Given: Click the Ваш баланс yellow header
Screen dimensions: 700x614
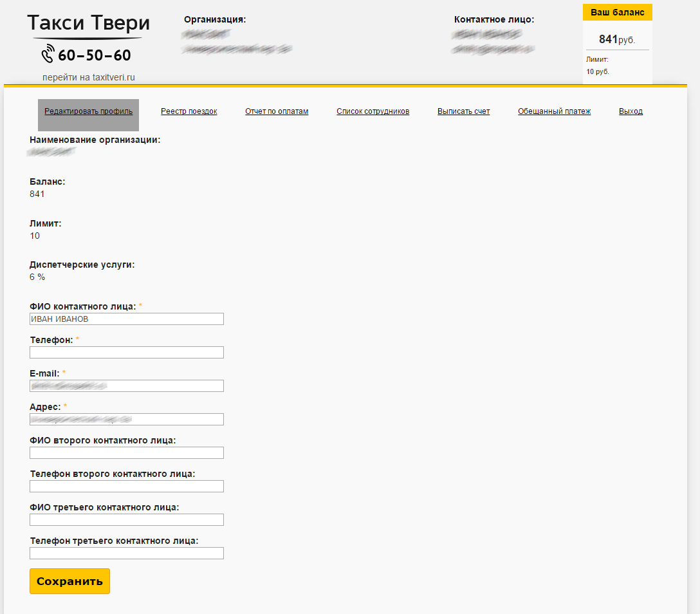Looking at the screenshot, I should coord(617,12).
